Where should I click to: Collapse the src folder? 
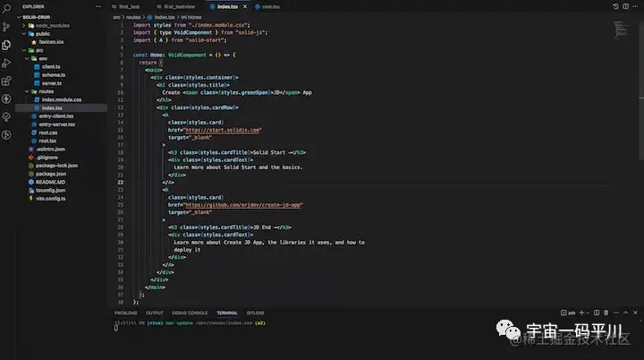(x=24, y=50)
